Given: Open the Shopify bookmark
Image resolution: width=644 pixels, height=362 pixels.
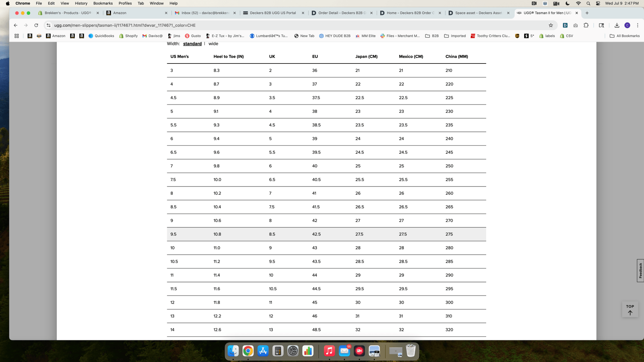Looking at the screenshot, I should 128,36.
